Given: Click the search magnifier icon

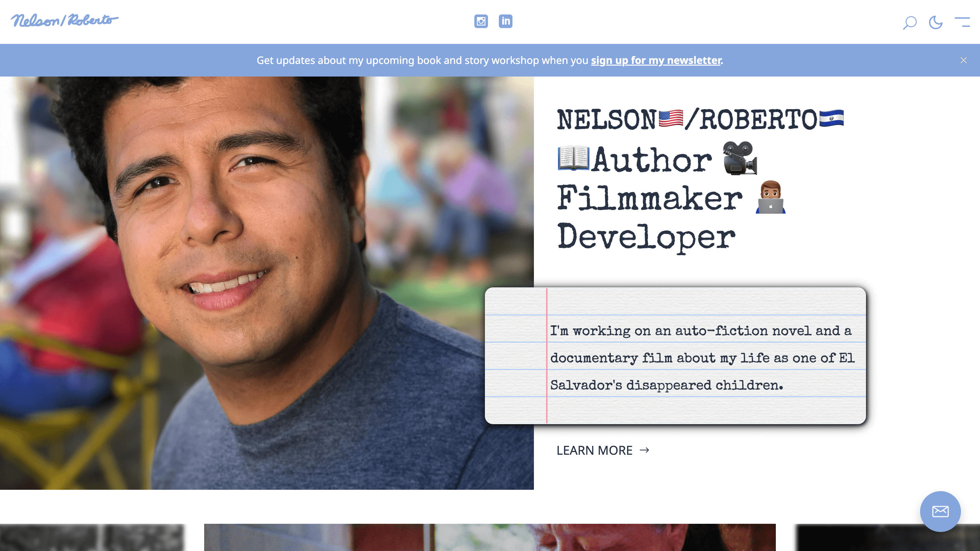Looking at the screenshot, I should [x=910, y=22].
